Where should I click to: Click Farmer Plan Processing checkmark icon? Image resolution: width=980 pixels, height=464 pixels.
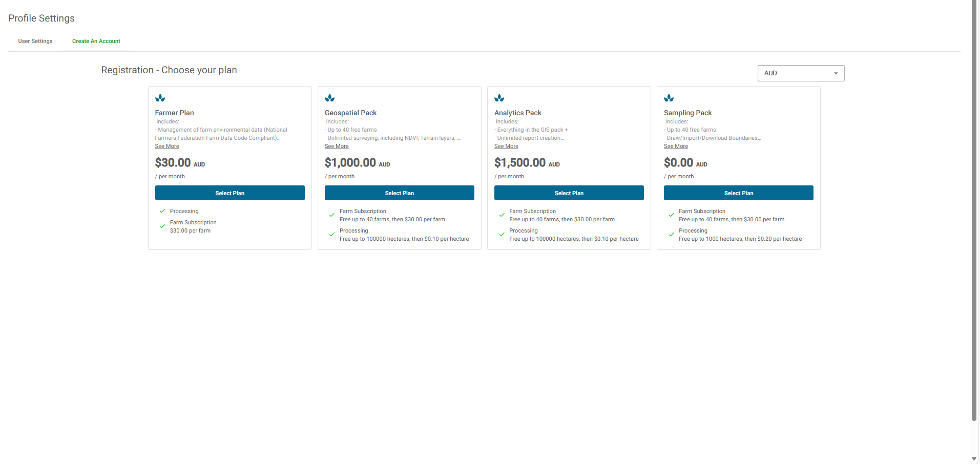point(162,211)
